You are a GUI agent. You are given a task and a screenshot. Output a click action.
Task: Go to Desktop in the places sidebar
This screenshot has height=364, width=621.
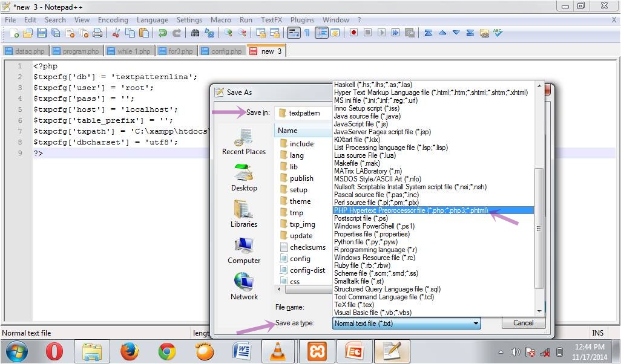coord(244,178)
